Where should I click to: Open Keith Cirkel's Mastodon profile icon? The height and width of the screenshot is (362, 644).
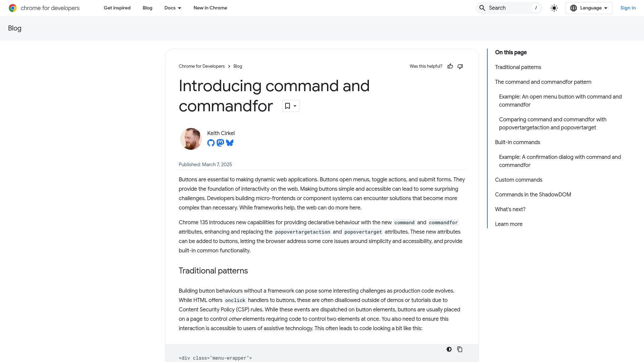[x=220, y=143]
